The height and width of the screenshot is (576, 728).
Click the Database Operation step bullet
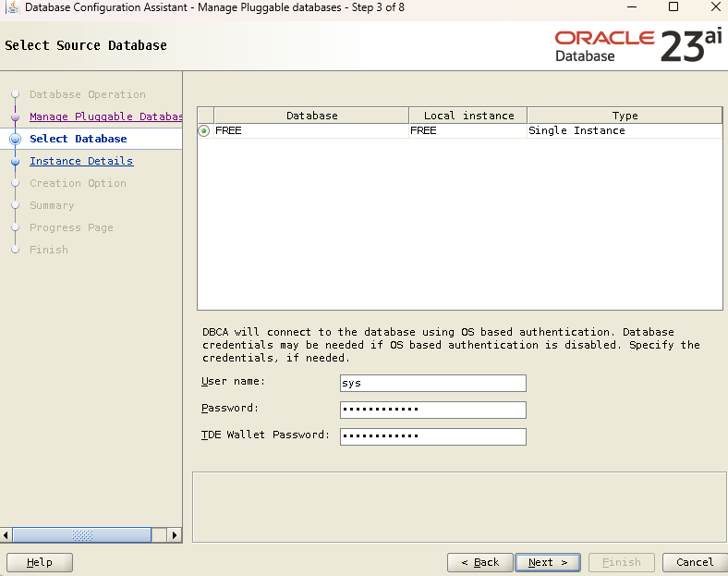[x=16, y=94]
